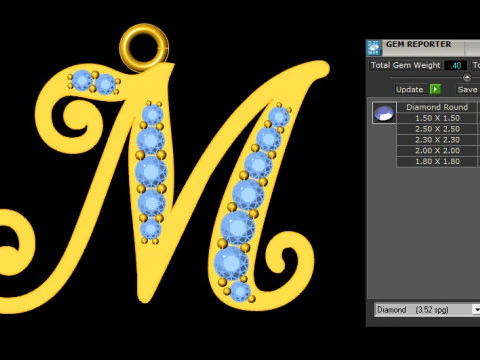This screenshot has width=480, height=360.
Task: Click the gold jump ring atop the pendant
Action: [x=144, y=47]
